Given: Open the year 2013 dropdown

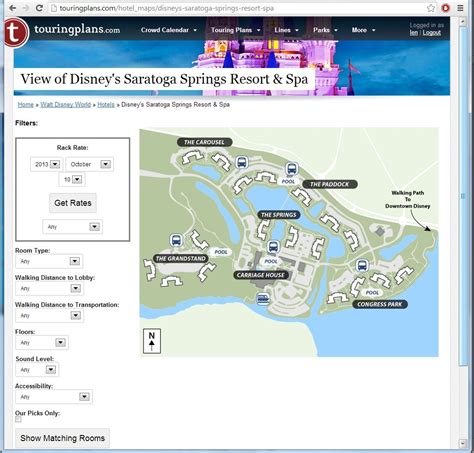Looking at the screenshot, I should [46, 164].
